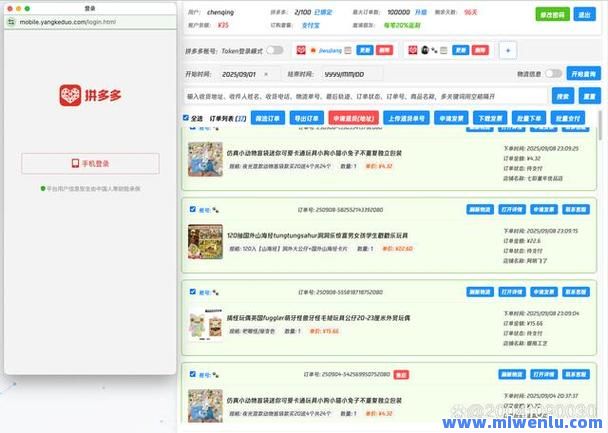The image size is (608, 433).
Task: Click the 导出订单 toolbar button
Action: pos(307,118)
